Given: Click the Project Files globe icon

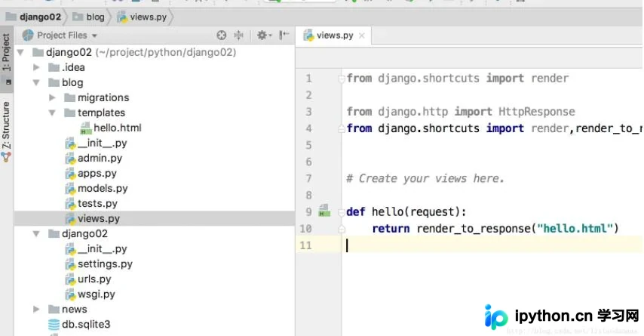Looking at the screenshot, I should 28,35.
